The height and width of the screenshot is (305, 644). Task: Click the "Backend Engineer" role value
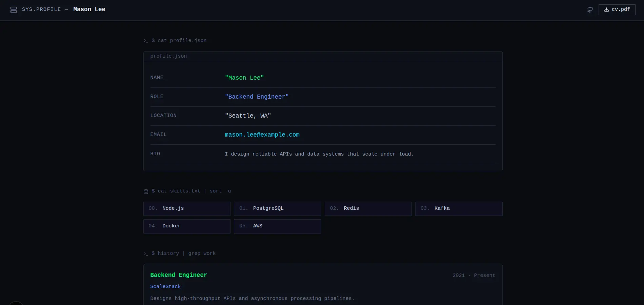point(257,97)
